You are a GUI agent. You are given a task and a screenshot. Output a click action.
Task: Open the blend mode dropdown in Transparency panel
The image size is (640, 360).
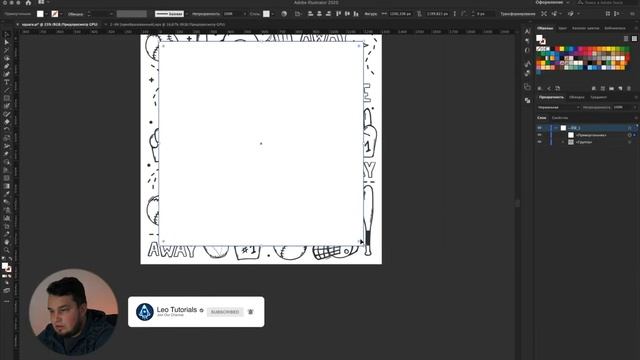pyautogui.click(x=558, y=107)
